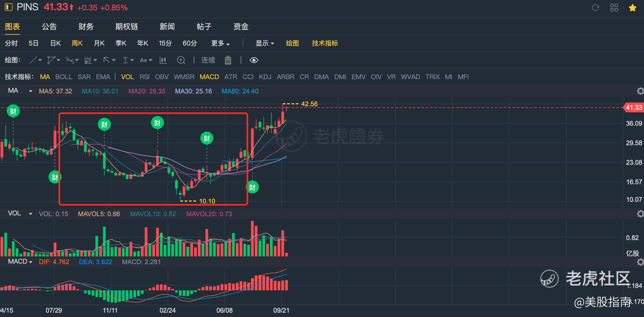Expand the MACD indicator dropdown
644x317 pixels.
point(31,262)
